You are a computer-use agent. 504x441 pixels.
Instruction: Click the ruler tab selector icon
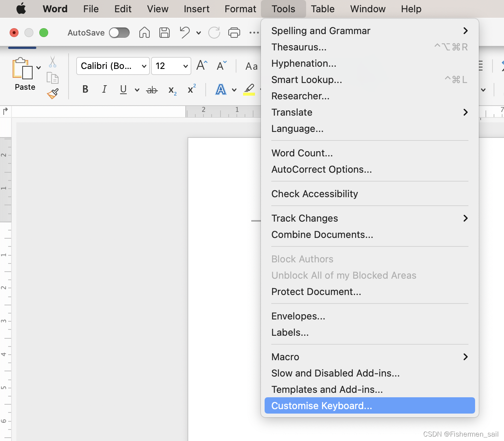click(5, 110)
